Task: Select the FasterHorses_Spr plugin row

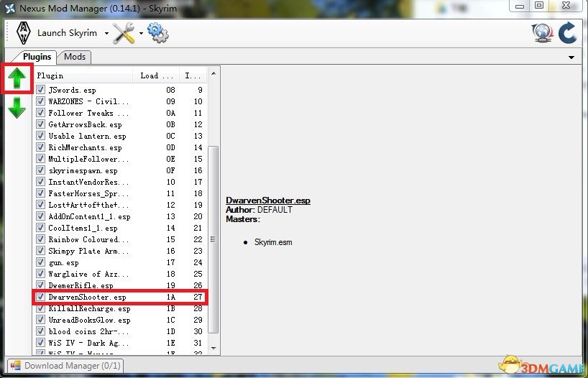Action: click(120, 193)
